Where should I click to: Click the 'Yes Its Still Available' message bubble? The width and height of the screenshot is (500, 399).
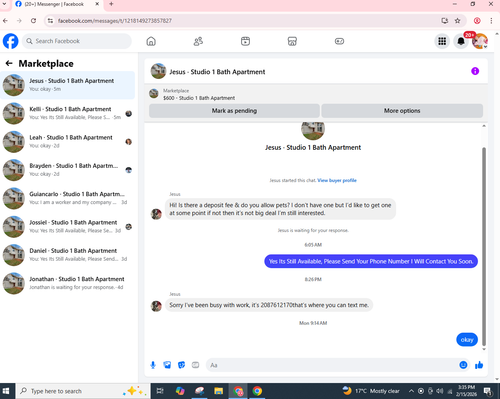pos(371,261)
